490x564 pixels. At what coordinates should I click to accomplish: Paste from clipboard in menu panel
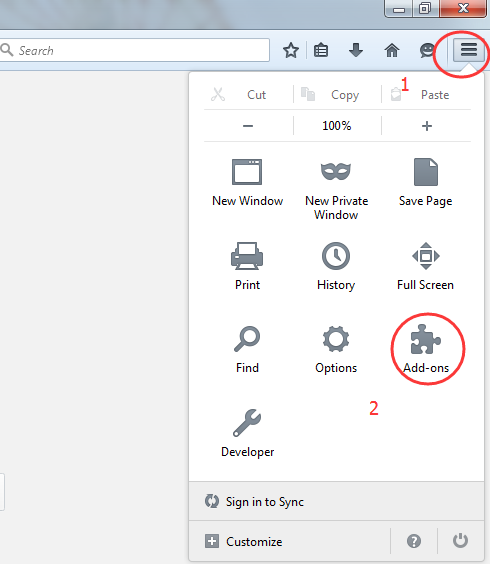click(426, 95)
